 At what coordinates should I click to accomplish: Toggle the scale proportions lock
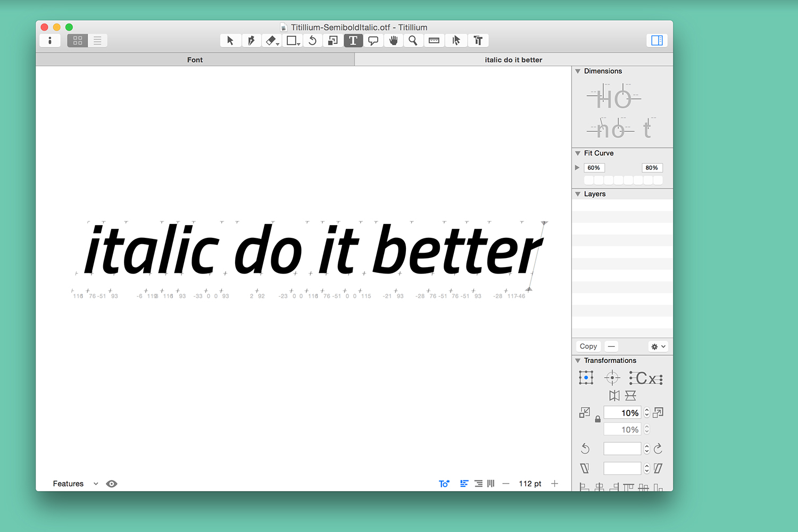(597, 419)
